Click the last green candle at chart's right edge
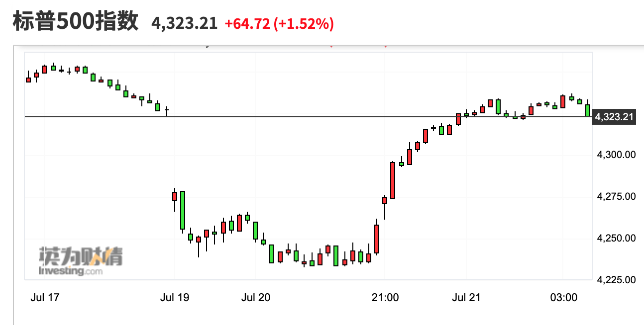Screen dimensions: 644x325 [x=588, y=110]
